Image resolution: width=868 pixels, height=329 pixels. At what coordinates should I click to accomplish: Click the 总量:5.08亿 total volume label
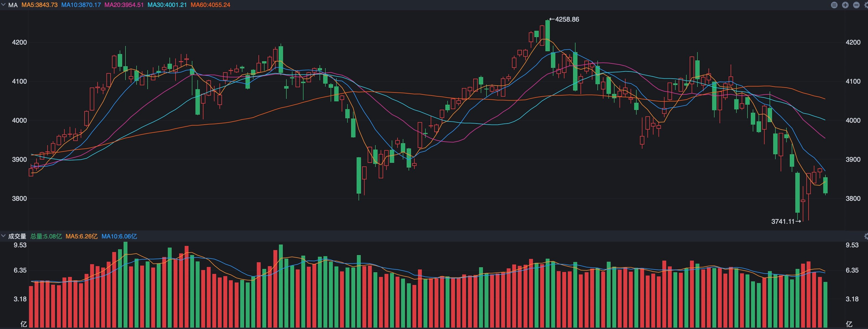tap(46, 236)
